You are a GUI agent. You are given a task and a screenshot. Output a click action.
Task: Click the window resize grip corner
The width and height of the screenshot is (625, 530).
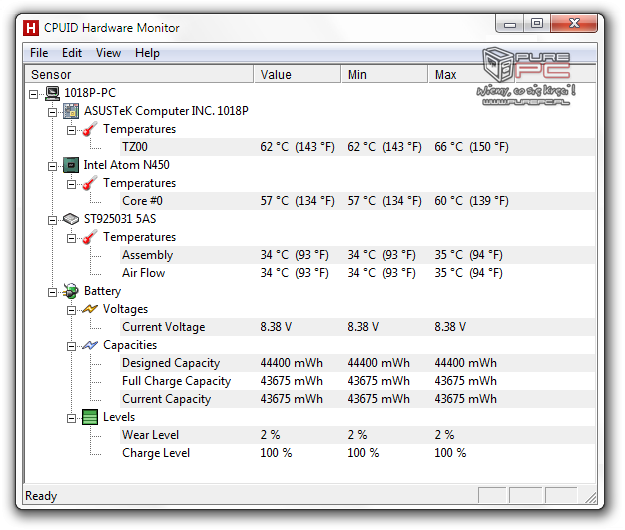point(590,497)
